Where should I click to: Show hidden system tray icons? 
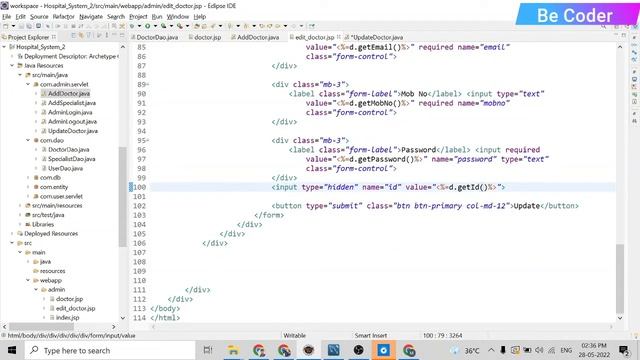pos(491,350)
